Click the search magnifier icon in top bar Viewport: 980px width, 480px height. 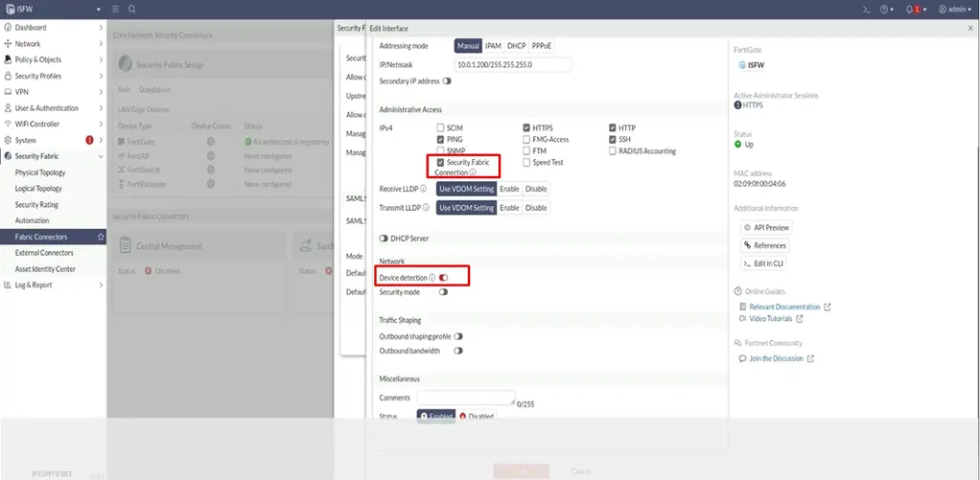(x=132, y=10)
